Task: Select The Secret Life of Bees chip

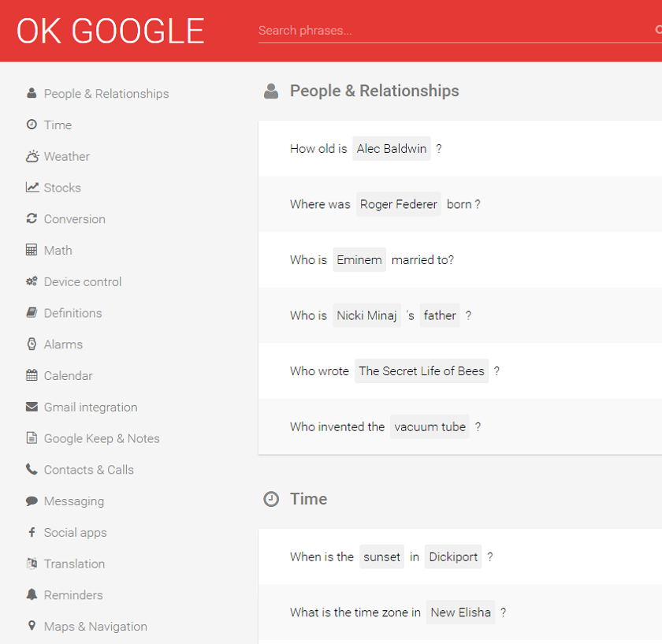Action: pyautogui.click(x=422, y=370)
